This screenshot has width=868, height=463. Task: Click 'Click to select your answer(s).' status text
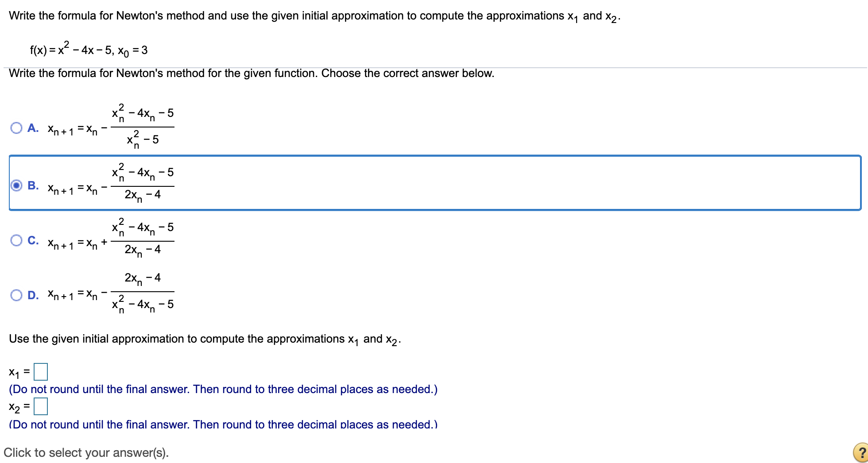86,452
